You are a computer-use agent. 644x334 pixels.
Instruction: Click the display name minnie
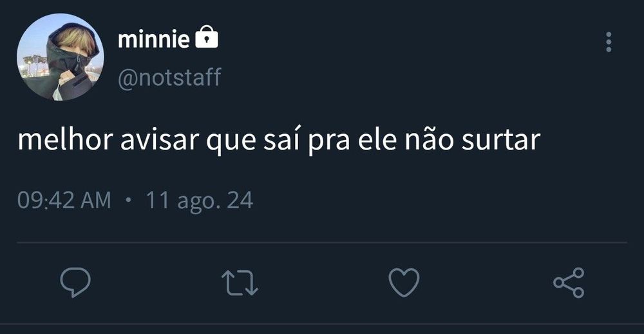[153, 39]
